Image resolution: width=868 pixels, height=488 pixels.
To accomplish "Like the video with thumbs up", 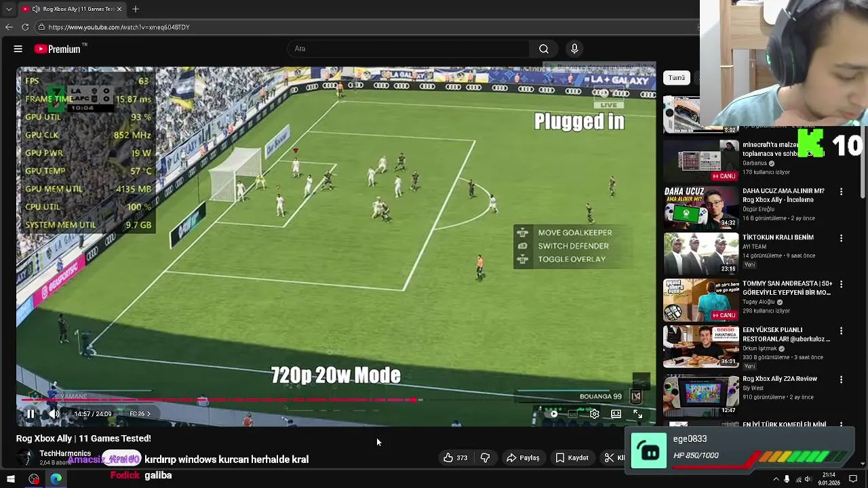I will 455,458.
